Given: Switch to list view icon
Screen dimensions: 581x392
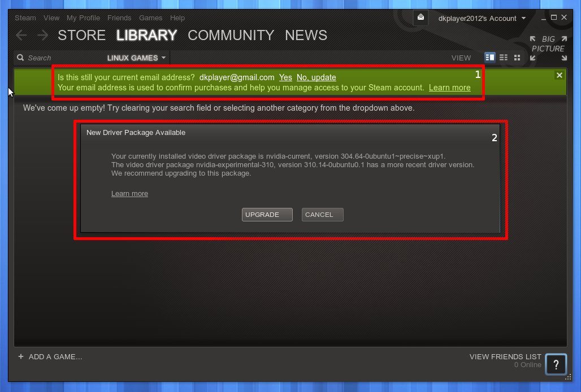Looking at the screenshot, I should tap(503, 58).
